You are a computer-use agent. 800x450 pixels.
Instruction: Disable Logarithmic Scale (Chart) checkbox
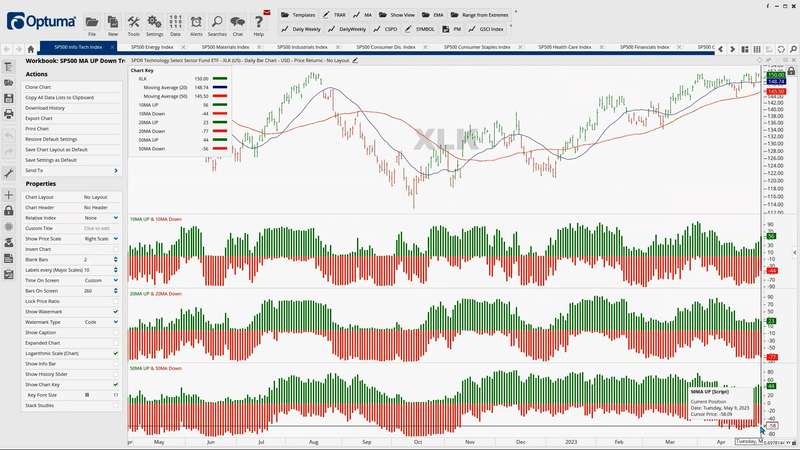(x=116, y=353)
